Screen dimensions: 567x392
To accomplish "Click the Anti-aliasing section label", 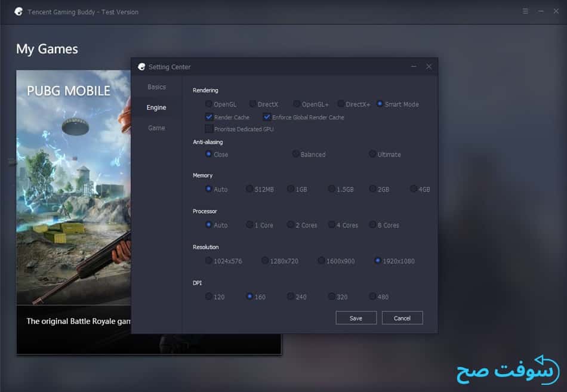I will (x=208, y=142).
